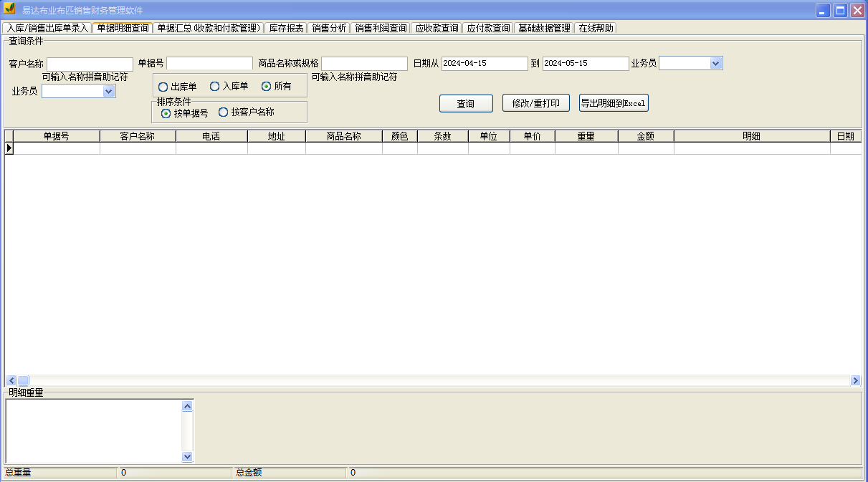Focus the 商品名称或规格 input field
Screen dimensions: 868x482
tap(364, 63)
